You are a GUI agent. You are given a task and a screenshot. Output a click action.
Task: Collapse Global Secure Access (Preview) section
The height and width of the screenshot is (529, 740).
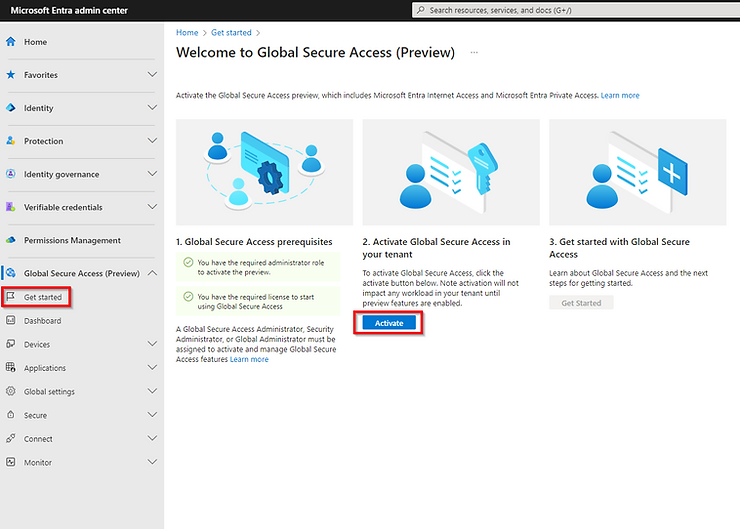click(x=152, y=273)
